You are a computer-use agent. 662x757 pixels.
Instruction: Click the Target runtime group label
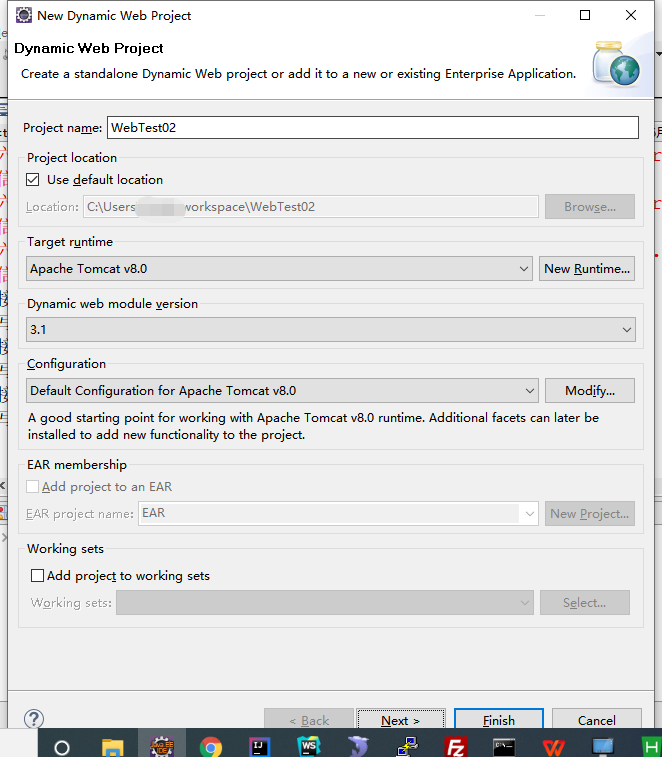(x=70, y=242)
